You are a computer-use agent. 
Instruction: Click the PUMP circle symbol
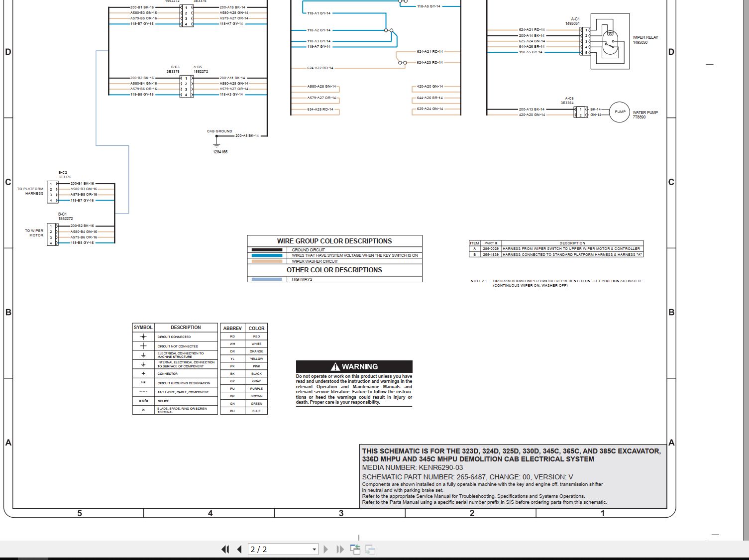[620, 112]
